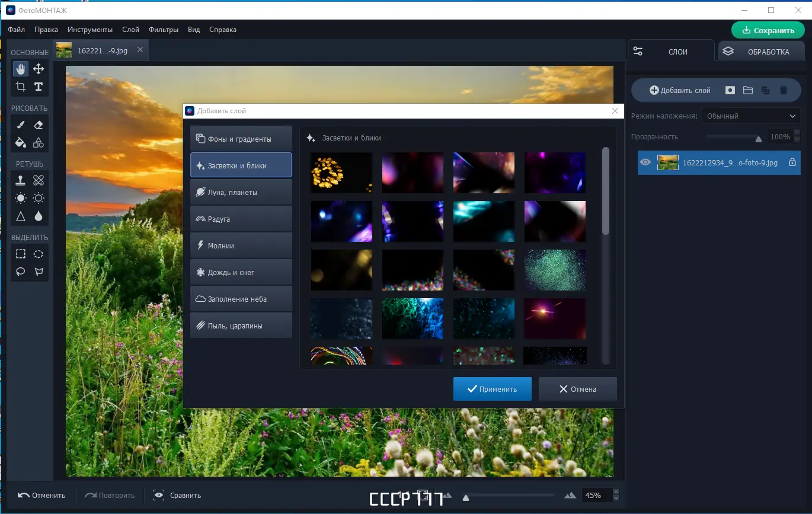Close the 162221...-9.jpg document tab
Screen dimensions: 812x514
(140, 50)
